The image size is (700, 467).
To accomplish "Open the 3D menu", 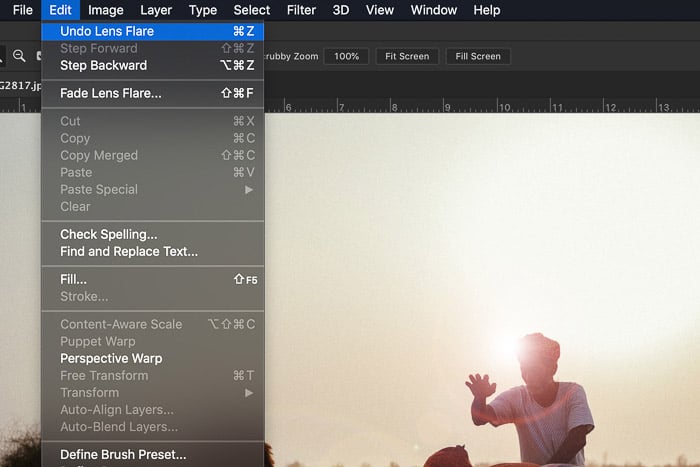I will [341, 10].
